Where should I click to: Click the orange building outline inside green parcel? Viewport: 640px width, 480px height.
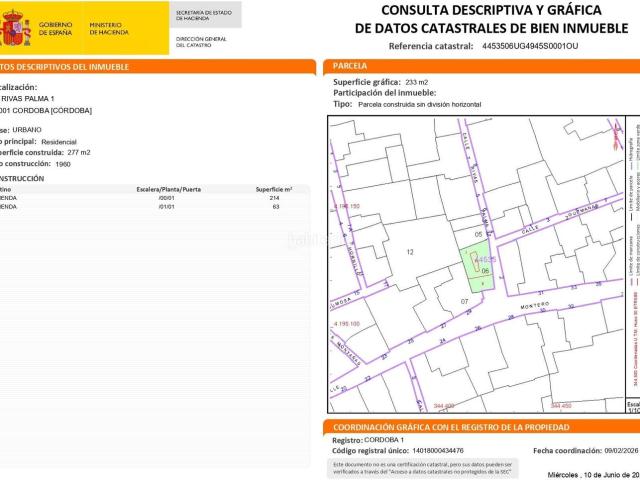[474, 262]
